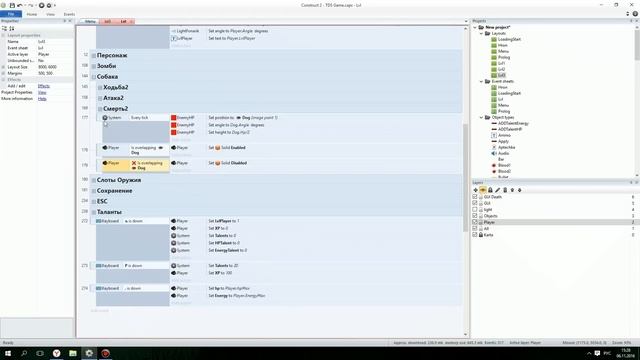Expand the Слоты Оружия group
The width and height of the screenshot is (640, 360).
pyautogui.click(x=94, y=180)
